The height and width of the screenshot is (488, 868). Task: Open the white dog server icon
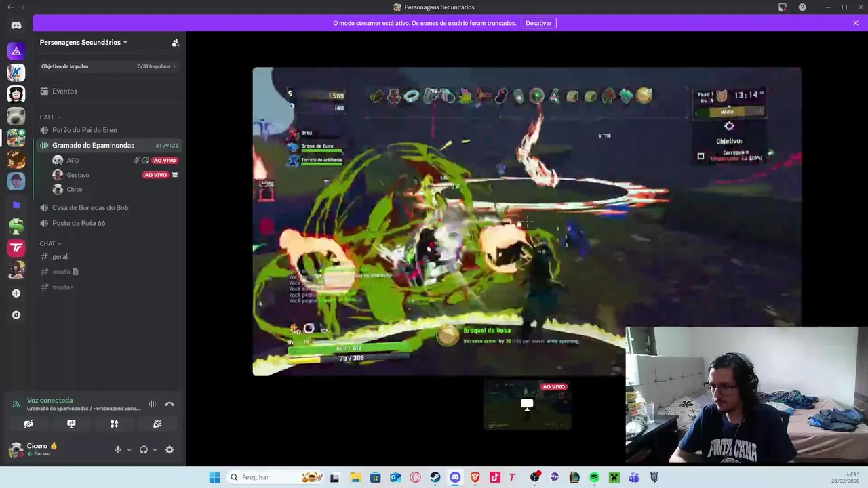(16, 116)
